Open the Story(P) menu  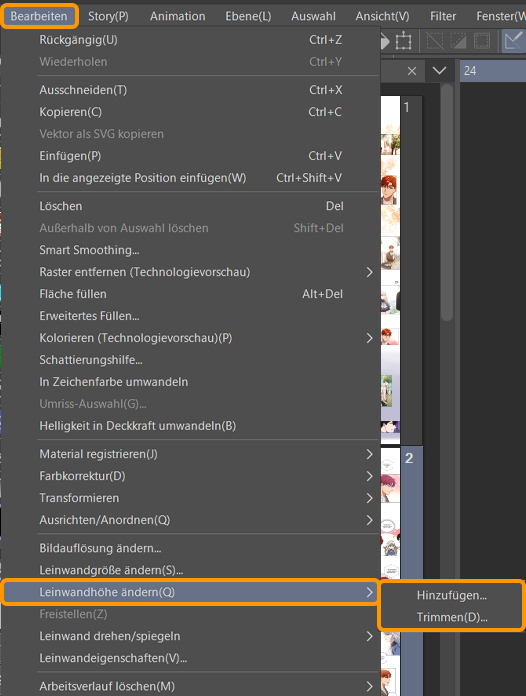pos(108,16)
